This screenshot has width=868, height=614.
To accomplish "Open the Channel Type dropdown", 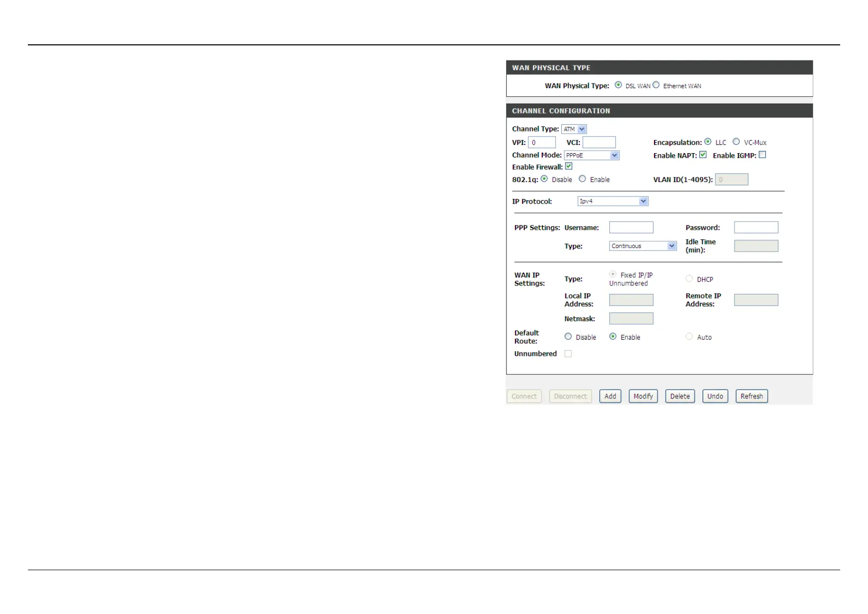I will [574, 129].
